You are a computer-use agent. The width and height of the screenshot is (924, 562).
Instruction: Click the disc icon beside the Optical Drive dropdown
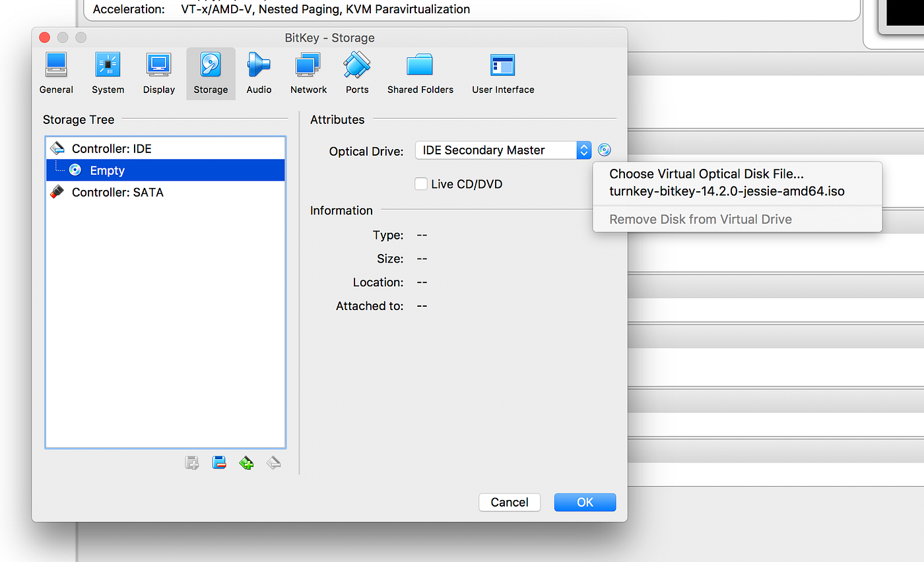click(x=604, y=150)
